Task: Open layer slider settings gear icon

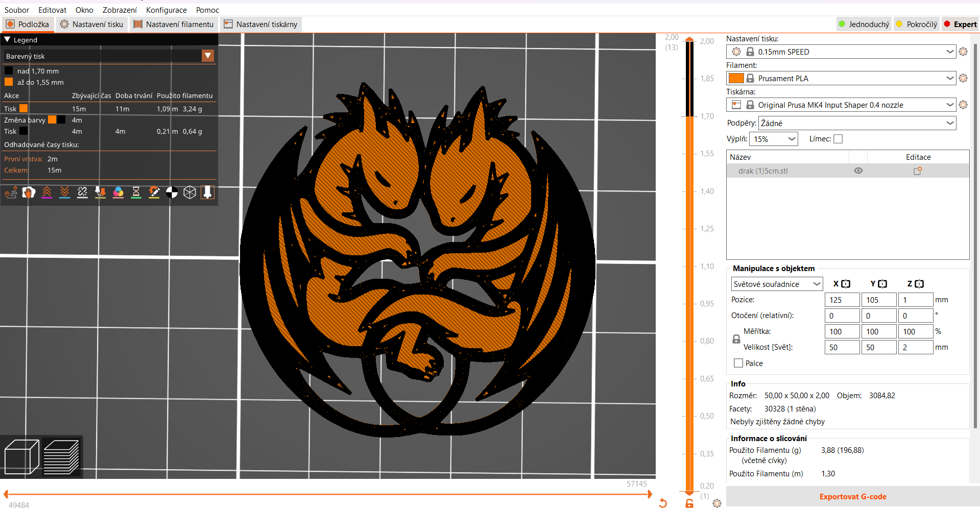Action: click(717, 503)
